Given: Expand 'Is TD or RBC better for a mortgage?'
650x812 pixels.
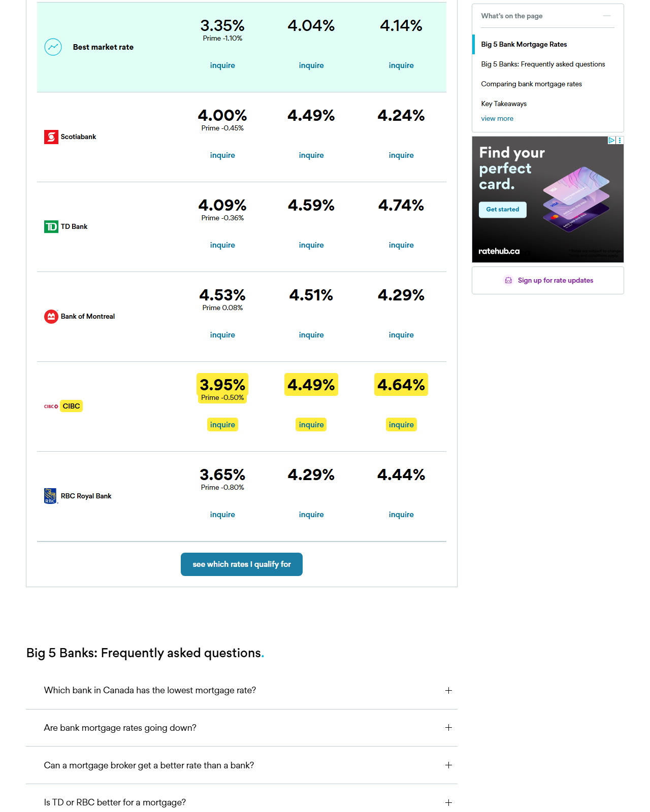Looking at the screenshot, I should point(448,803).
